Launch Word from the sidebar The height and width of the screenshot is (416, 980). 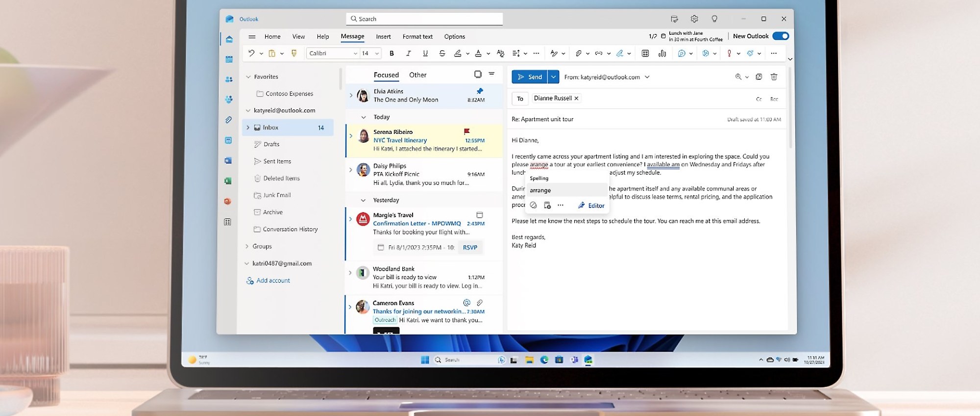tap(228, 160)
